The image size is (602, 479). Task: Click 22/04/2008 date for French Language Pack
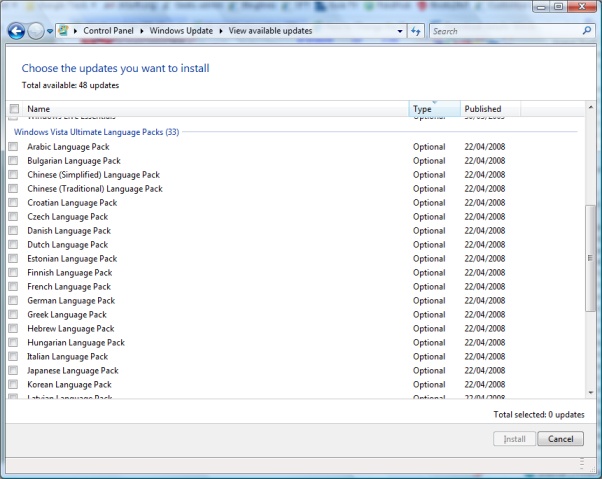[x=485, y=286]
